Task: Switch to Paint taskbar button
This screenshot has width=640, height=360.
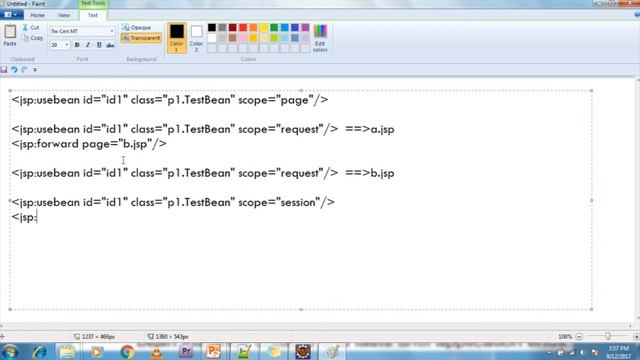Action: click(333, 351)
